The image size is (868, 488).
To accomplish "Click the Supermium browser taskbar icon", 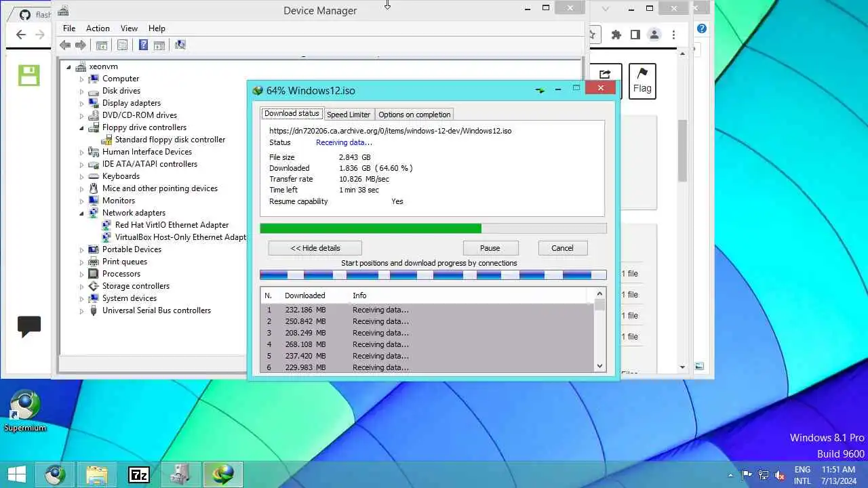I will (56, 474).
